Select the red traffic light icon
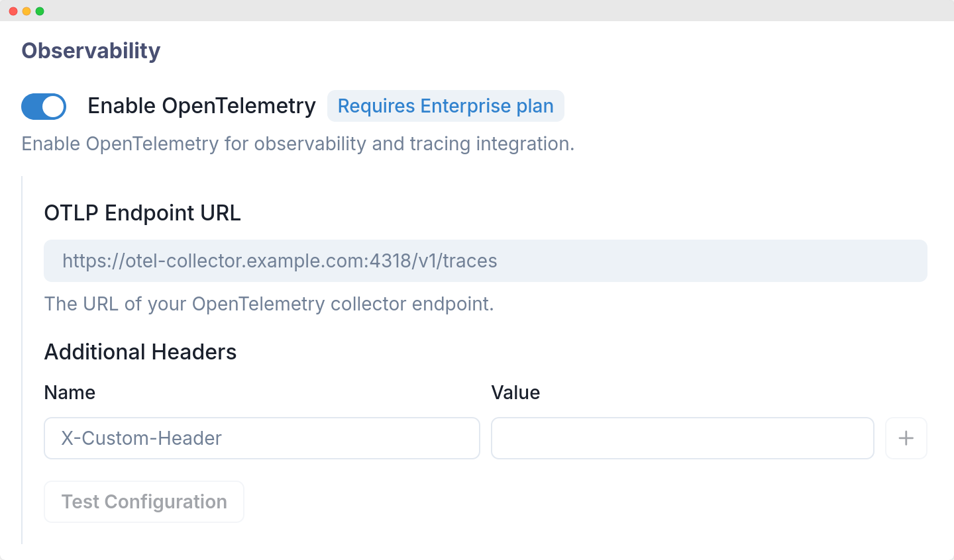This screenshot has width=954, height=560. click(13, 11)
